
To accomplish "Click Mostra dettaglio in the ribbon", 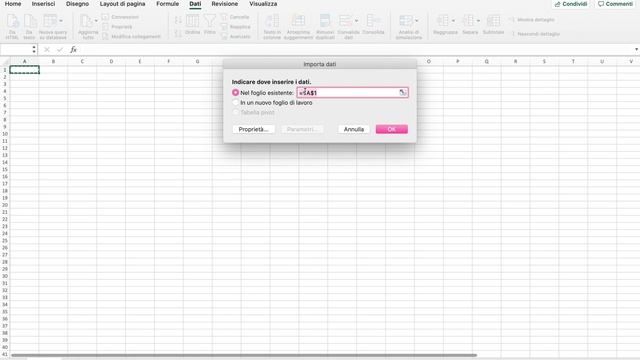I will click(532, 20).
